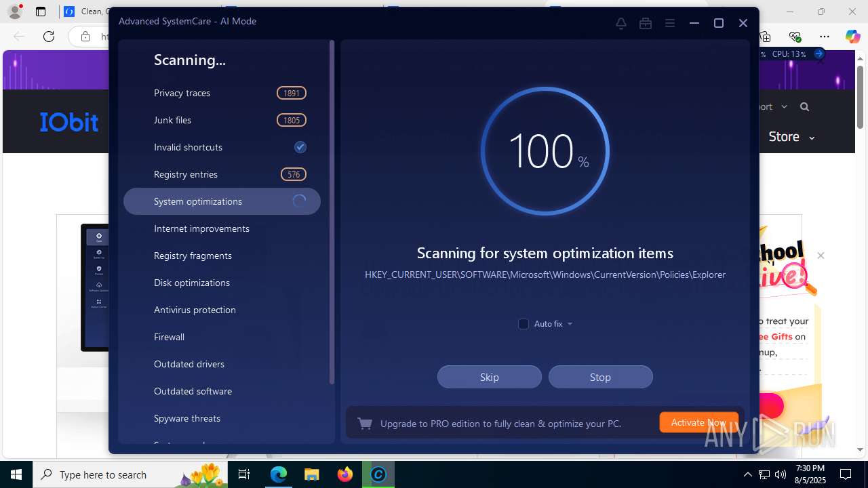The image size is (868, 488).
Task: Open Edge tab actions menu icon
Action: tap(41, 12)
